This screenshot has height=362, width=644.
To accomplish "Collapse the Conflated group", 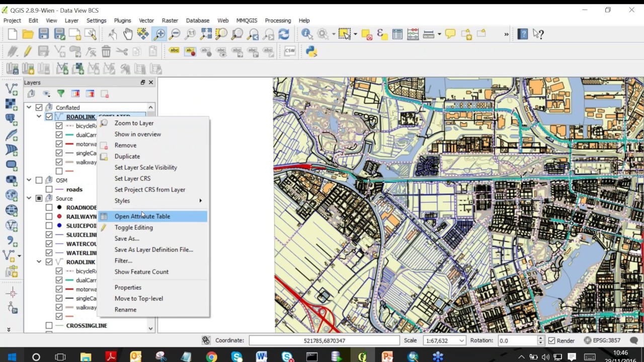I will click(x=29, y=108).
